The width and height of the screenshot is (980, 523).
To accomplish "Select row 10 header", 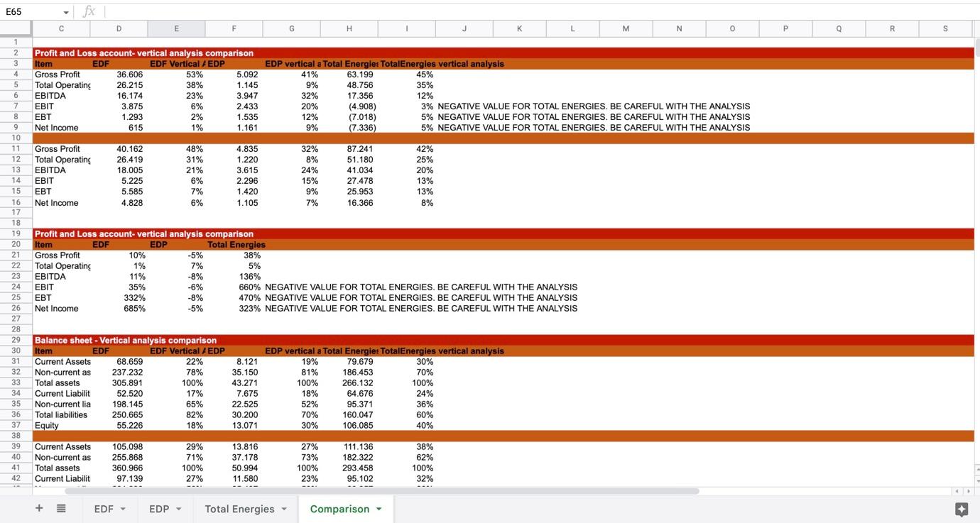I will coord(16,138).
